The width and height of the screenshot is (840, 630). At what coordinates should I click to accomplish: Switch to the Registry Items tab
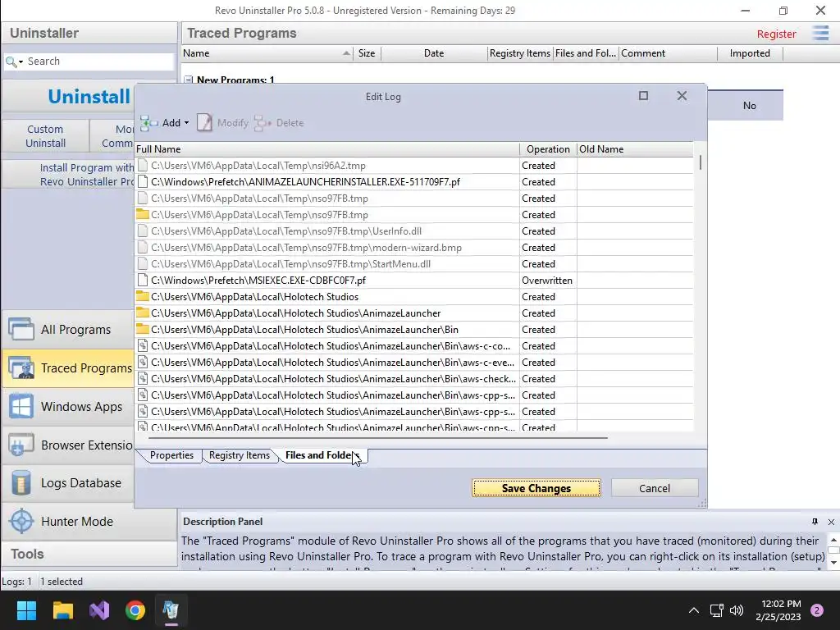tap(239, 455)
